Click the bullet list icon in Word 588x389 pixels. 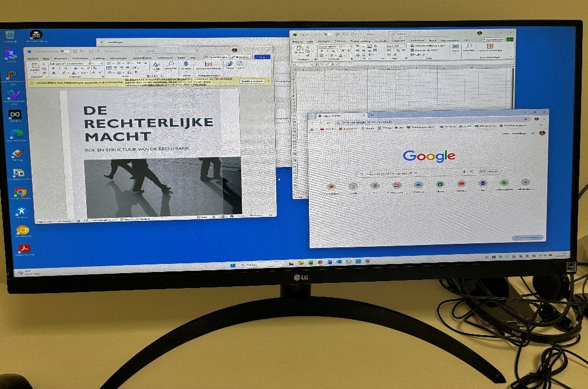pos(109,63)
